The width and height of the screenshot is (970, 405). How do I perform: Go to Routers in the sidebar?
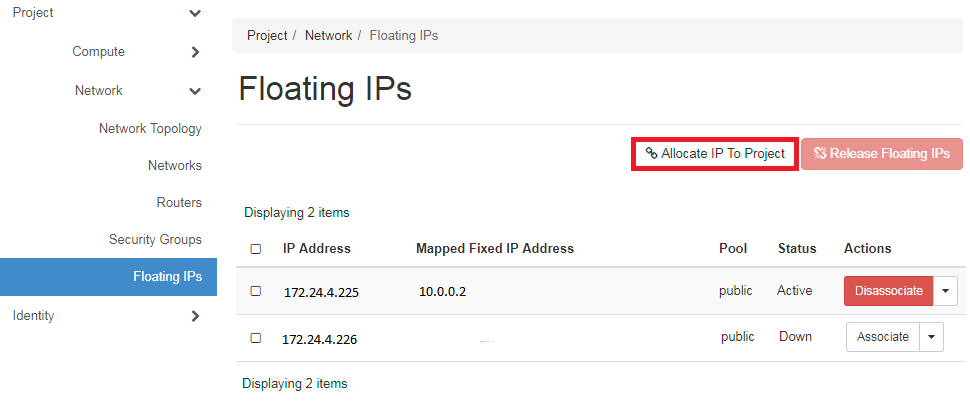(179, 203)
